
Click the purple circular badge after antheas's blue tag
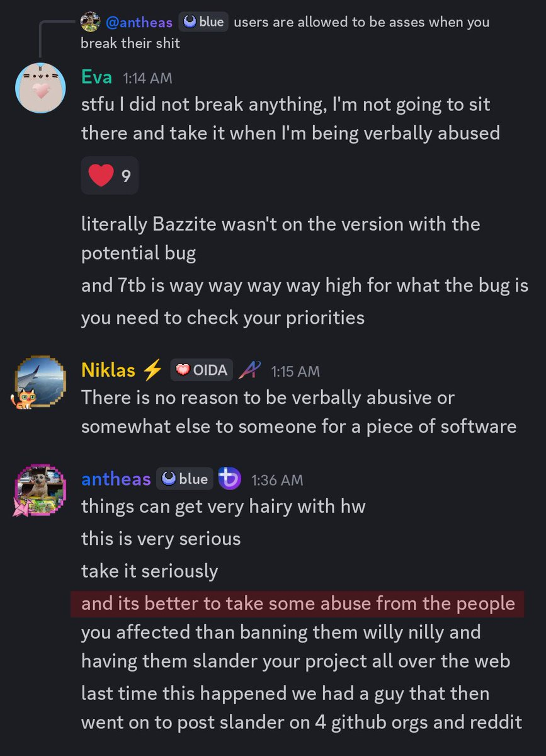230,479
